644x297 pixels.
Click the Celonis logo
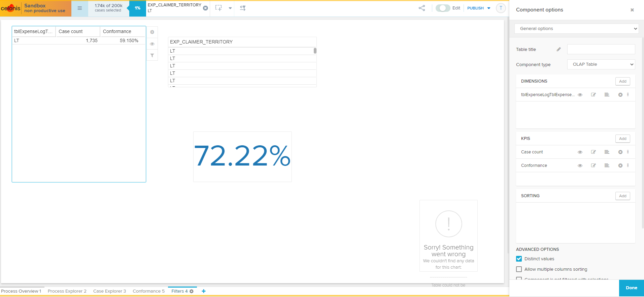click(x=11, y=8)
